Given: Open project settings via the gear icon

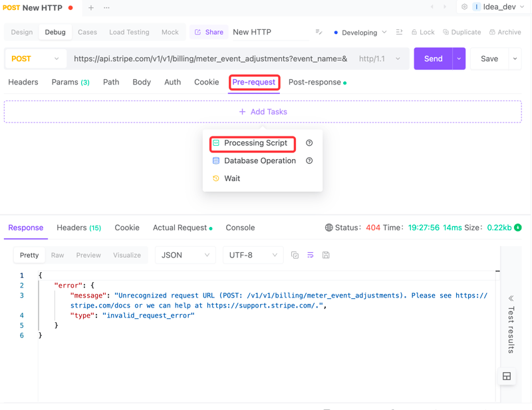Looking at the screenshot, I should [464, 7].
